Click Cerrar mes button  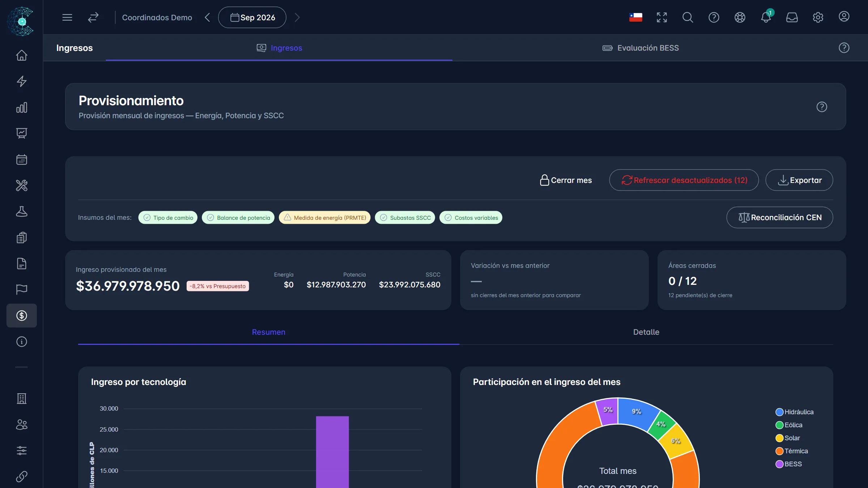point(566,180)
